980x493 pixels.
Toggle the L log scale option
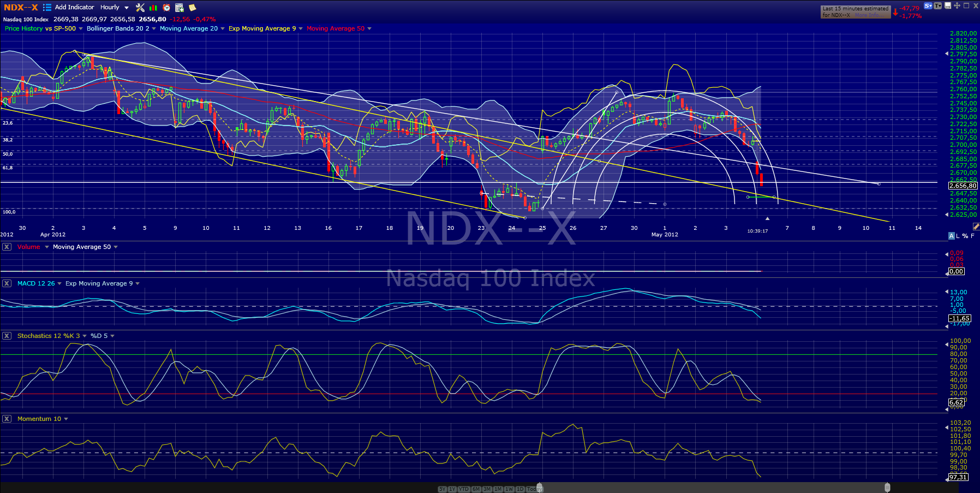(958, 236)
